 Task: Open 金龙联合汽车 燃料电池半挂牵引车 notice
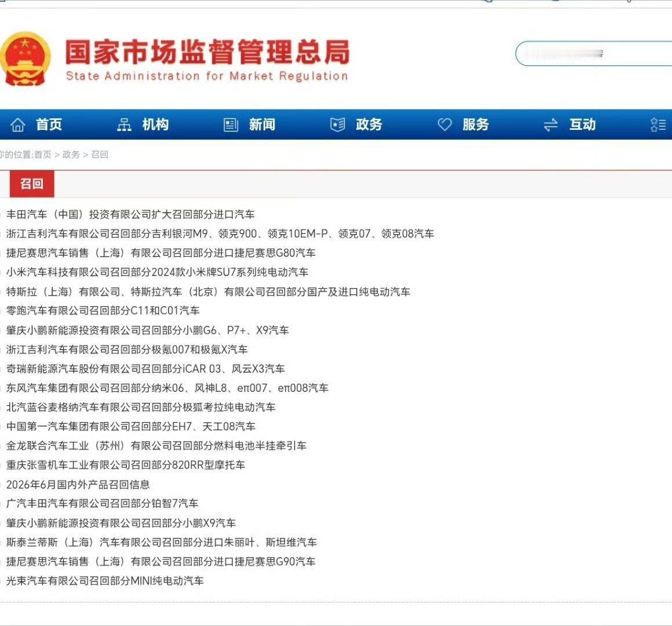tap(156, 446)
